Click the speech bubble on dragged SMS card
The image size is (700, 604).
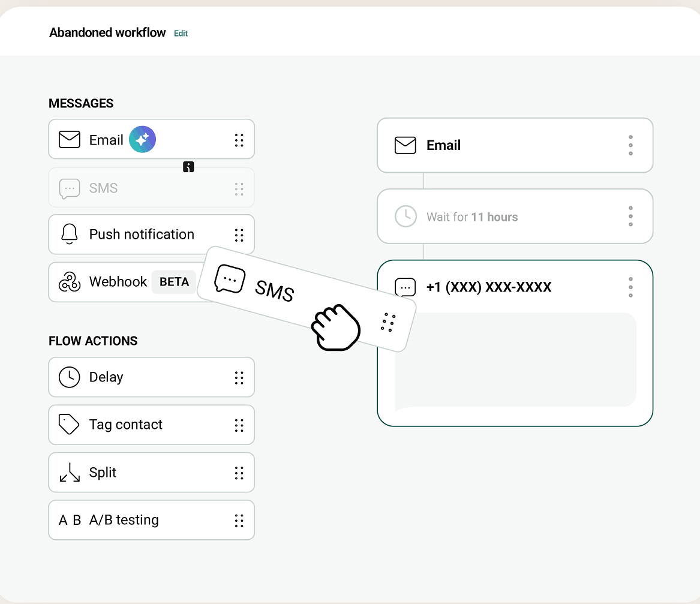pyautogui.click(x=230, y=279)
